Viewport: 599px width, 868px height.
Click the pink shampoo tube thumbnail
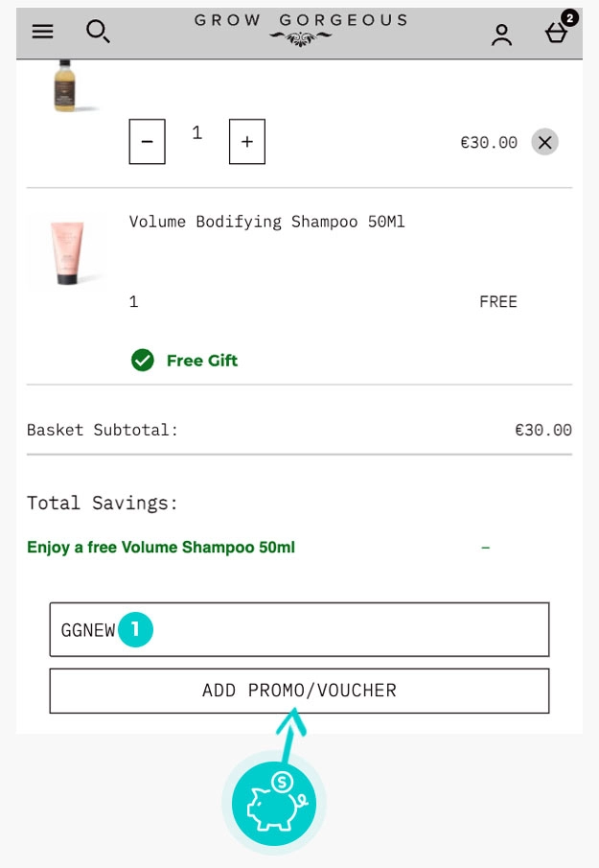click(67, 252)
